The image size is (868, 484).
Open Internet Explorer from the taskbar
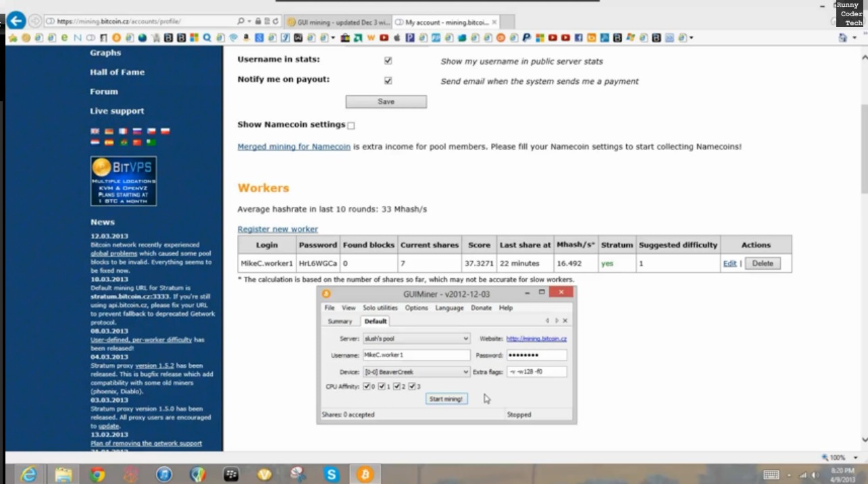click(28, 475)
